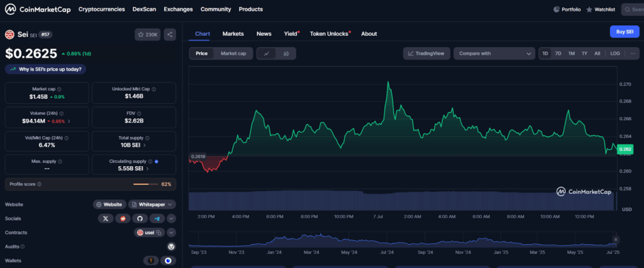Toggle LOG scale on chart
This screenshot has height=268, width=644.
615,53
